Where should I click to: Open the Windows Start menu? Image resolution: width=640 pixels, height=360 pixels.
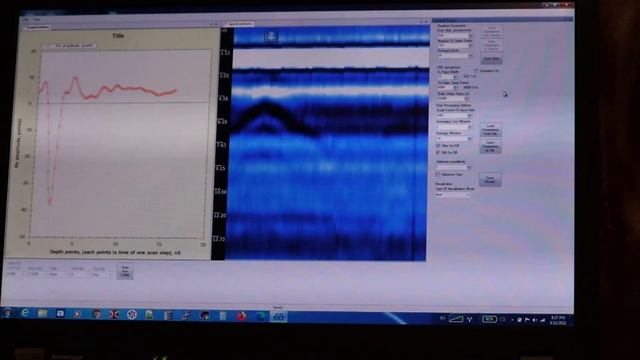7,313
